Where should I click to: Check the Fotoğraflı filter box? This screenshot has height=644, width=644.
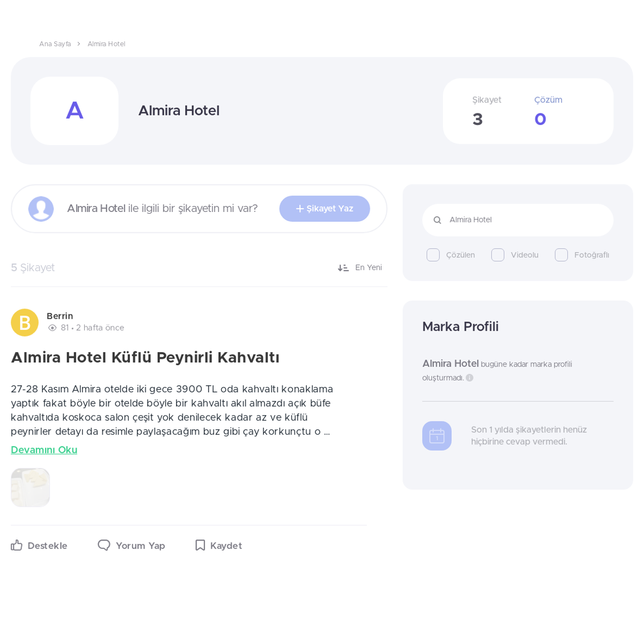pos(561,255)
